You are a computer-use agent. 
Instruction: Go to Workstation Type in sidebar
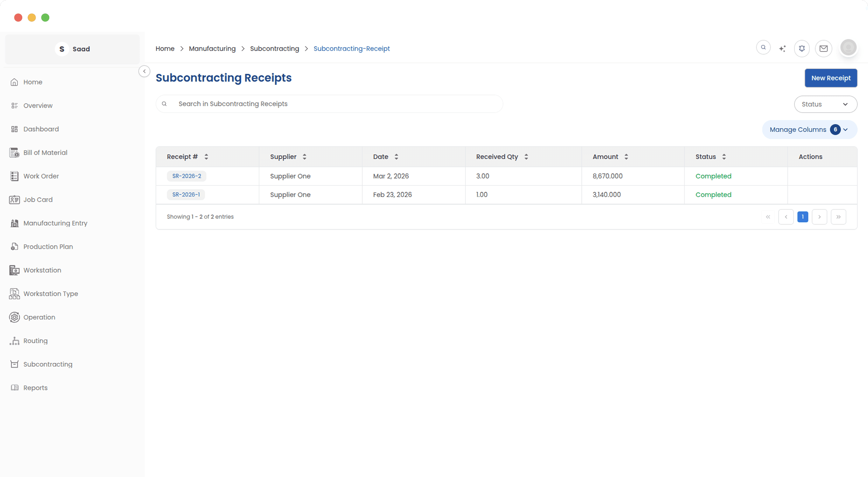[51, 294]
